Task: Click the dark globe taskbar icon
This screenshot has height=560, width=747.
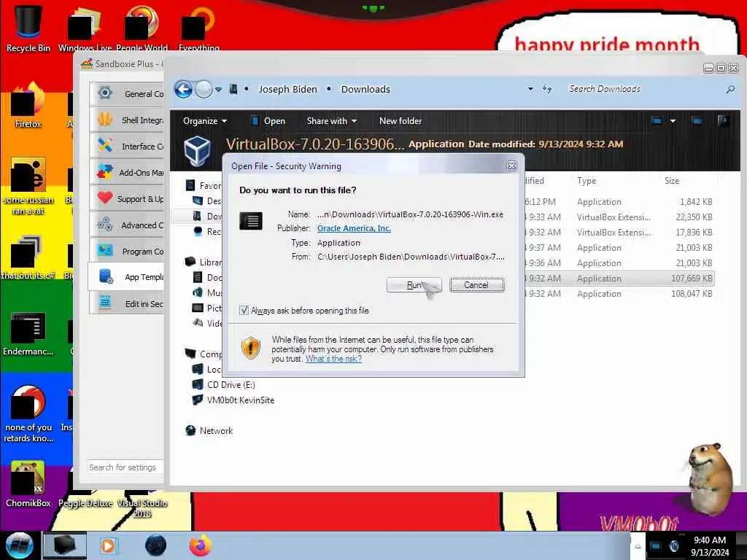Action: [156, 545]
